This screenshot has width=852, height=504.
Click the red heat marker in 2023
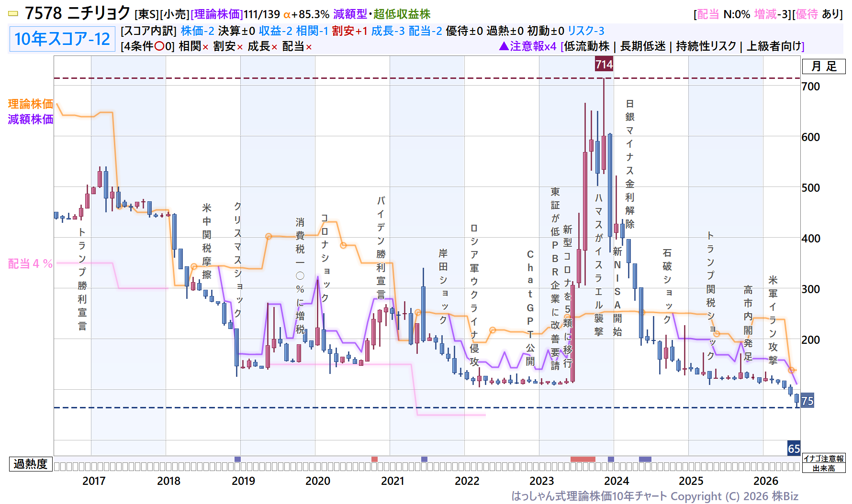click(583, 459)
